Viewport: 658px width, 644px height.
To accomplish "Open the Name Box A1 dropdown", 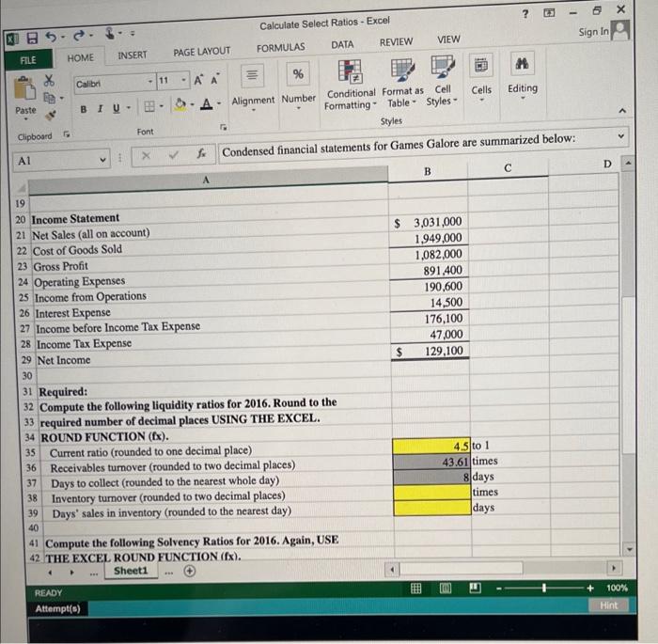I will (102, 160).
